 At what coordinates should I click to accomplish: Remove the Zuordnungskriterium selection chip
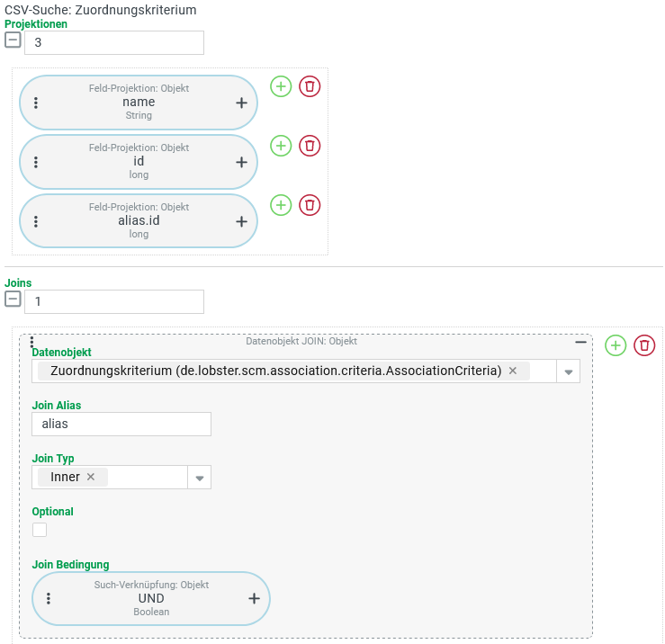click(513, 371)
